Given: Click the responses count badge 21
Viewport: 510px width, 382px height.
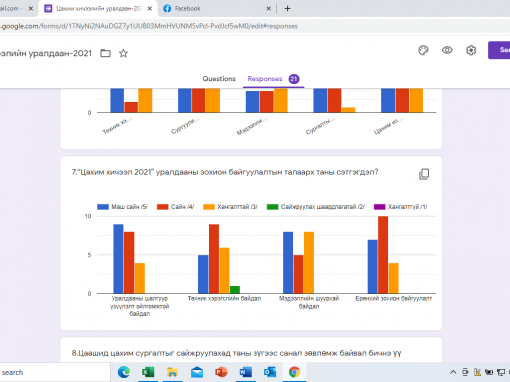Looking at the screenshot, I should (x=294, y=79).
